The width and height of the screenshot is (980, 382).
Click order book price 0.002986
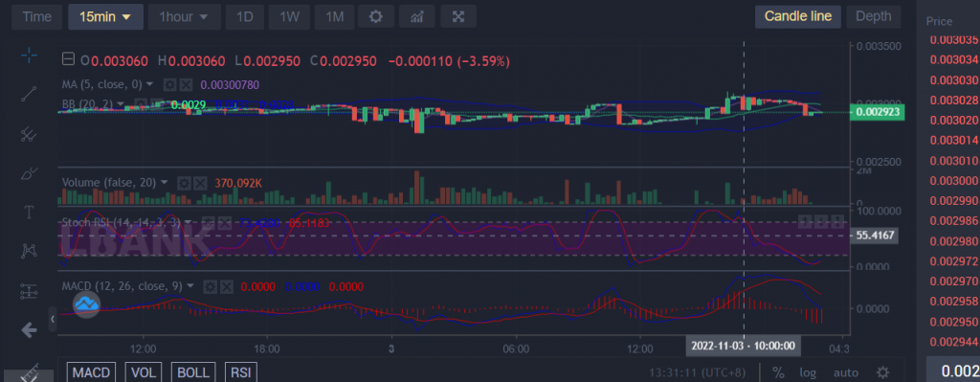pos(954,221)
